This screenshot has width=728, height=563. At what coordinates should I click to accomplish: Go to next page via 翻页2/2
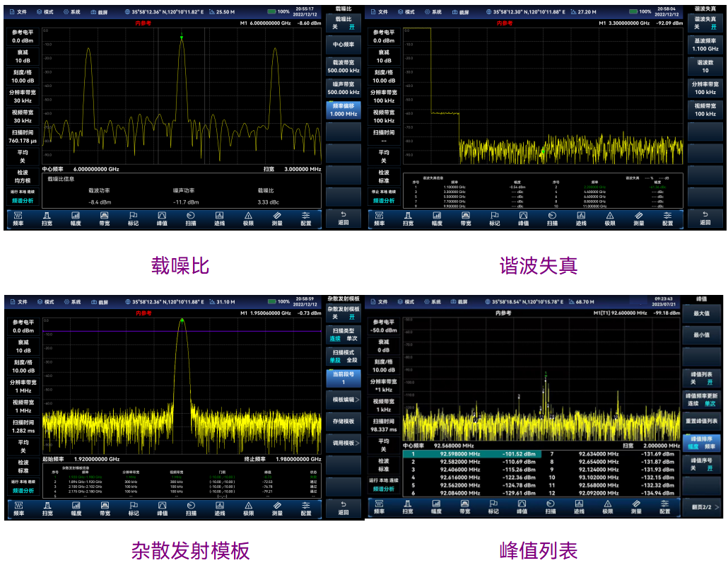(704, 507)
